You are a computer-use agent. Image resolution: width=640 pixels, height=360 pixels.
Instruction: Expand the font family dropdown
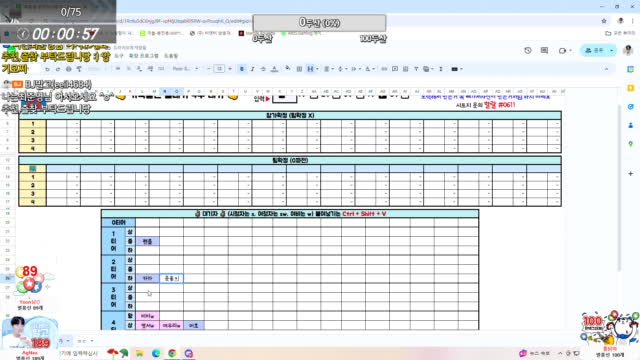185,69
